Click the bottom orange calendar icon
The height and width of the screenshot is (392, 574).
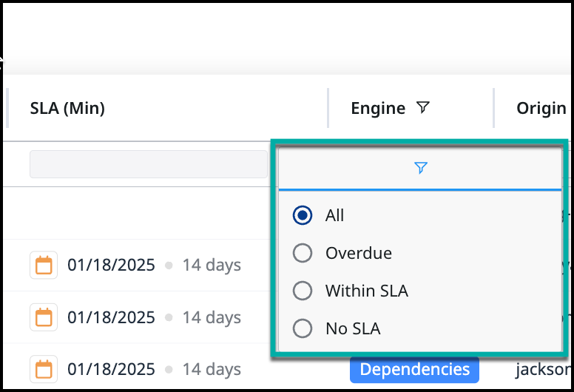[44, 369]
